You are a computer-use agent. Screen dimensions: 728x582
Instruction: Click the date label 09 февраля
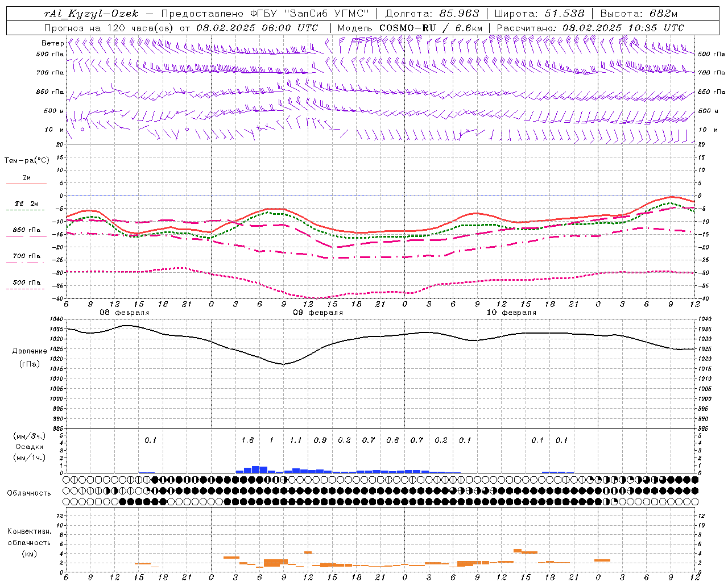click(318, 313)
